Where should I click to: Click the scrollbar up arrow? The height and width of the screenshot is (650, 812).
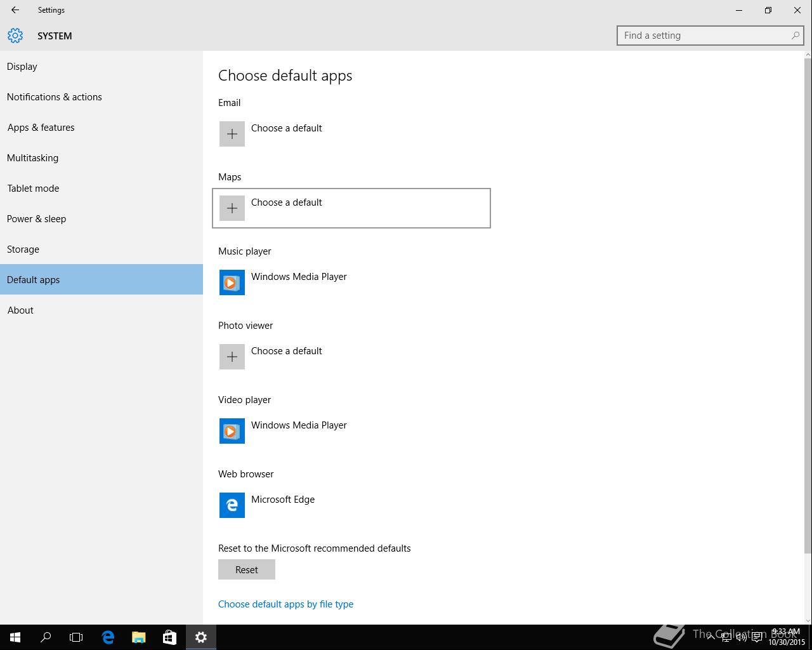click(808, 55)
